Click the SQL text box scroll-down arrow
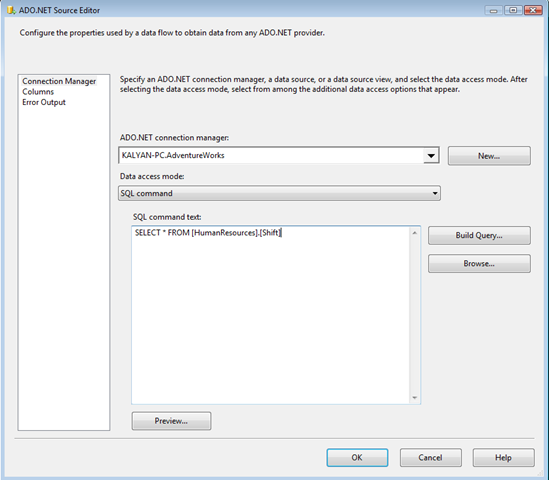Image resolution: width=549 pixels, height=480 pixels. click(x=415, y=398)
